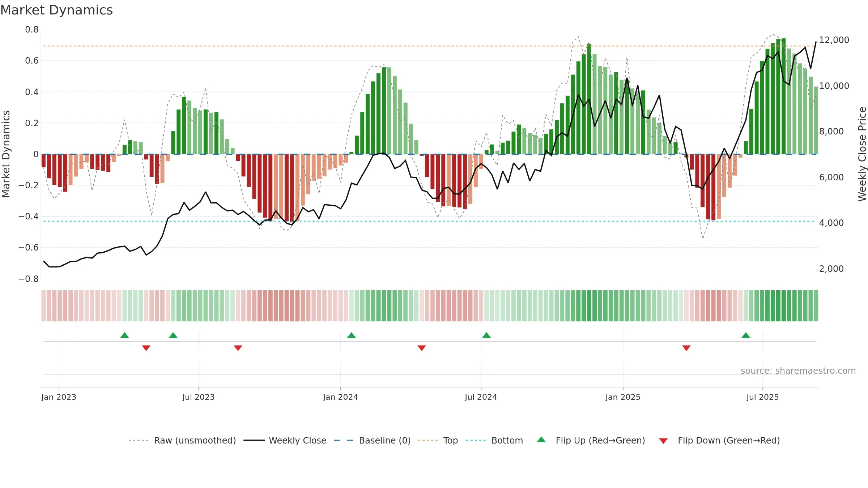The width and height of the screenshot is (868, 488).
Task: Toggle Flip Up (Red→Green) legend entry
Action: (x=591, y=440)
